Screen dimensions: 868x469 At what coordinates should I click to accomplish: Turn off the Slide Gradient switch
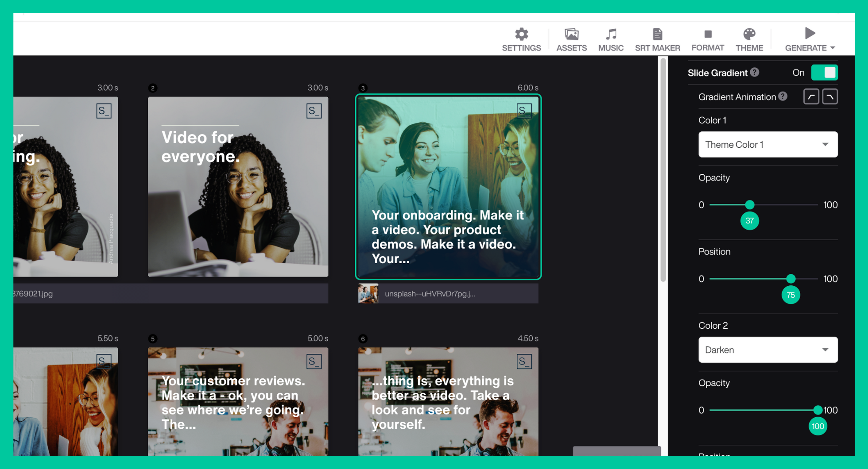pyautogui.click(x=824, y=73)
